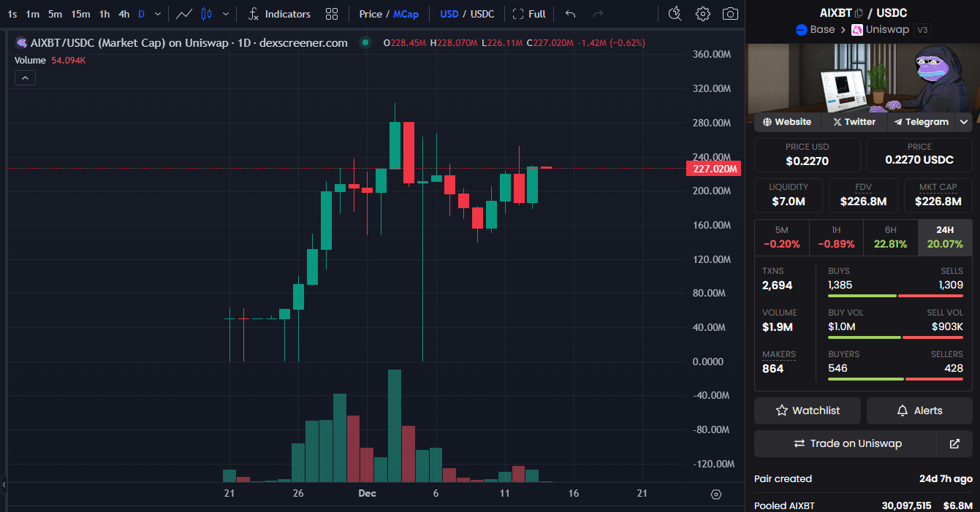
Task: Add pair to Watchlist
Action: tap(808, 410)
